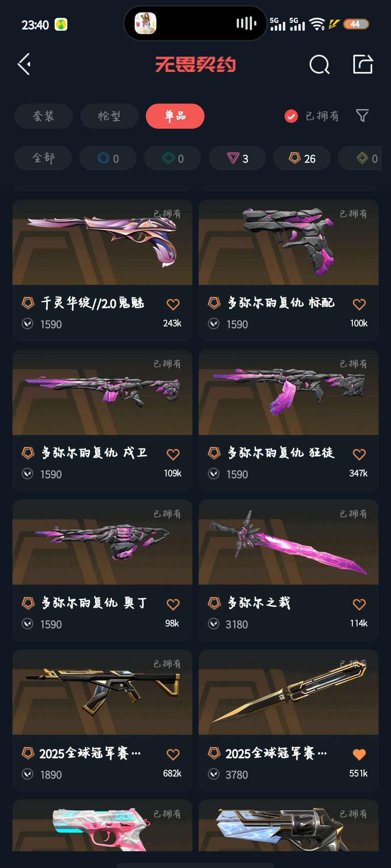Open search with magnifier icon
The height and width of the screenshot is (868, 391).
click(x=319, y=65)
